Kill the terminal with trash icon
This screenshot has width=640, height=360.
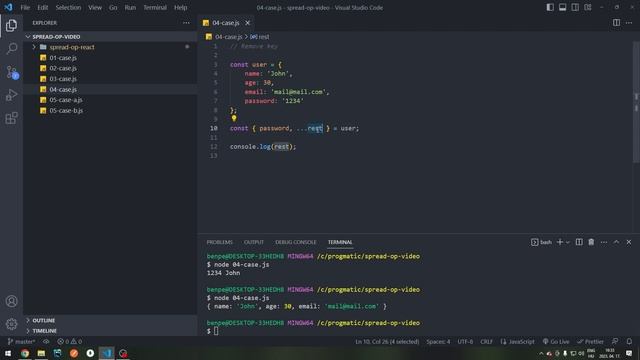pos(591,242)
